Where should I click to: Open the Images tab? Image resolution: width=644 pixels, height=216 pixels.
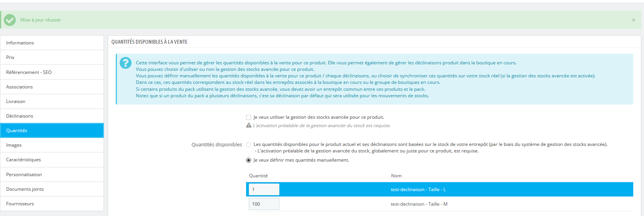pos(52,145)
